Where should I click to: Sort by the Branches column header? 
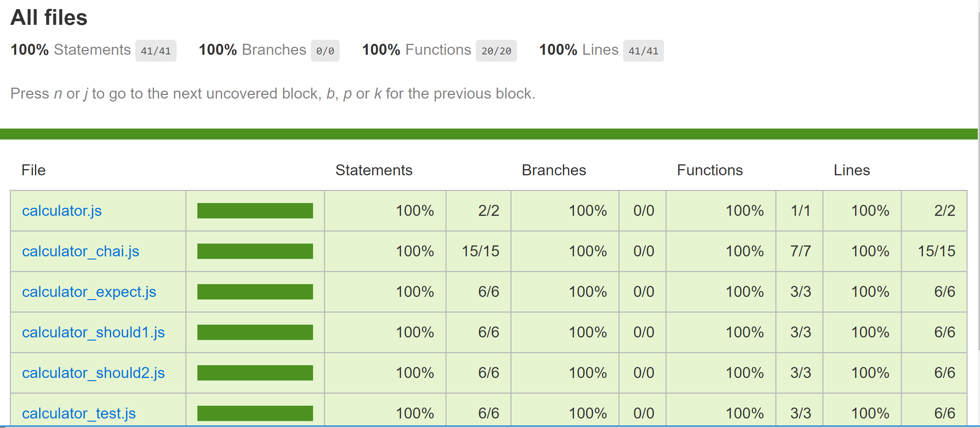[x=553, y=170]
